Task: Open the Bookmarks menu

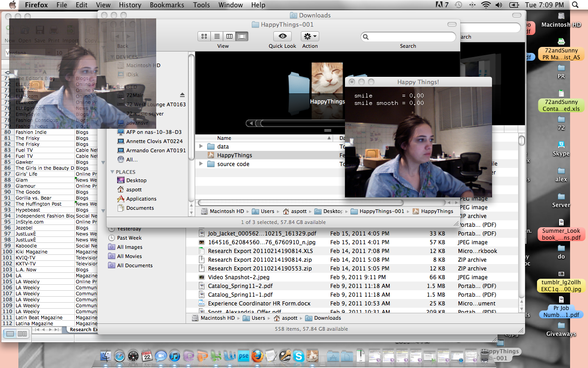Action: (x=167, y=5)
